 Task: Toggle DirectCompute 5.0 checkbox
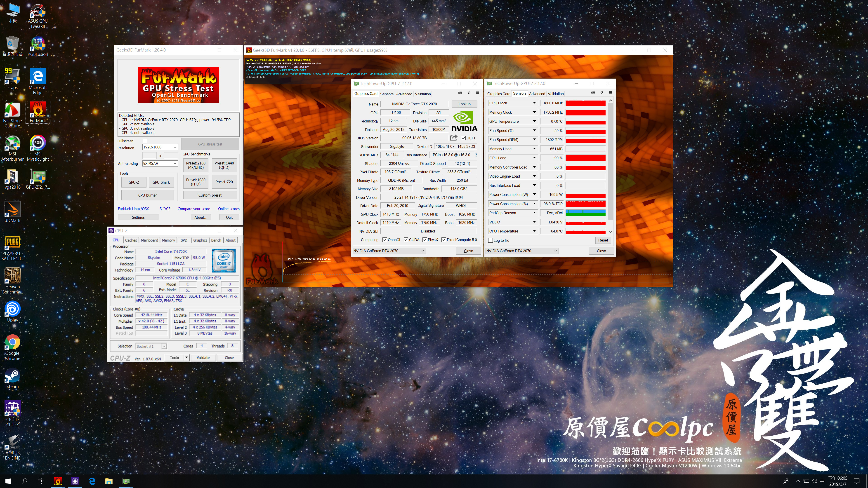(443, 240)
